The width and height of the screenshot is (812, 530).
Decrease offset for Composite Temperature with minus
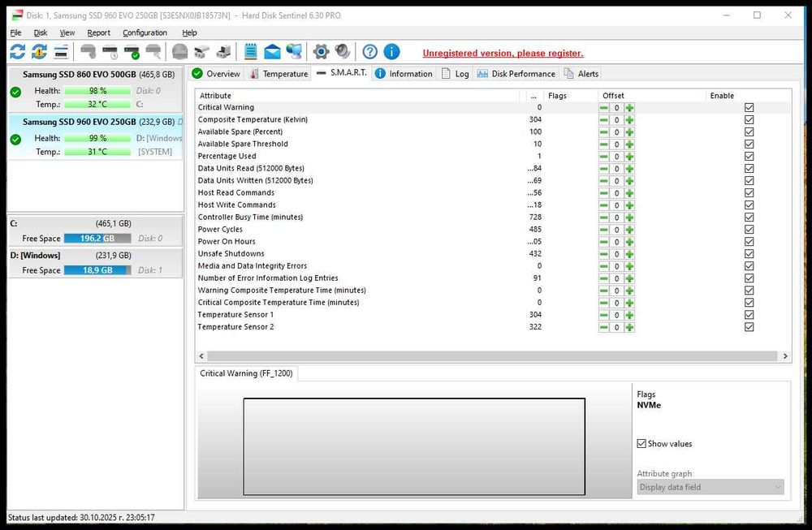[x=604, y=120]
